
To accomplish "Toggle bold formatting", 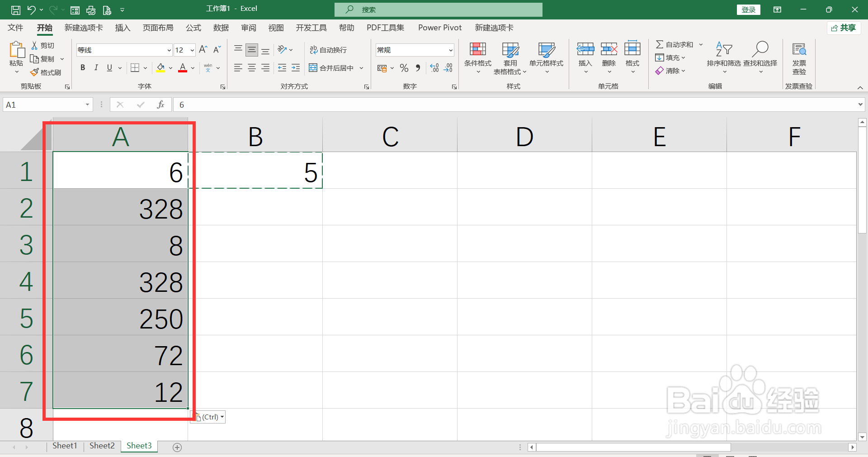I will click(x=83, y=68).
